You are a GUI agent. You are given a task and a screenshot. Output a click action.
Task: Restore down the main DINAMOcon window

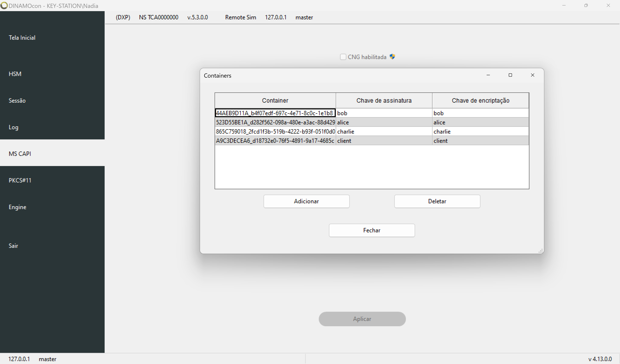click(x=586, y=5)
